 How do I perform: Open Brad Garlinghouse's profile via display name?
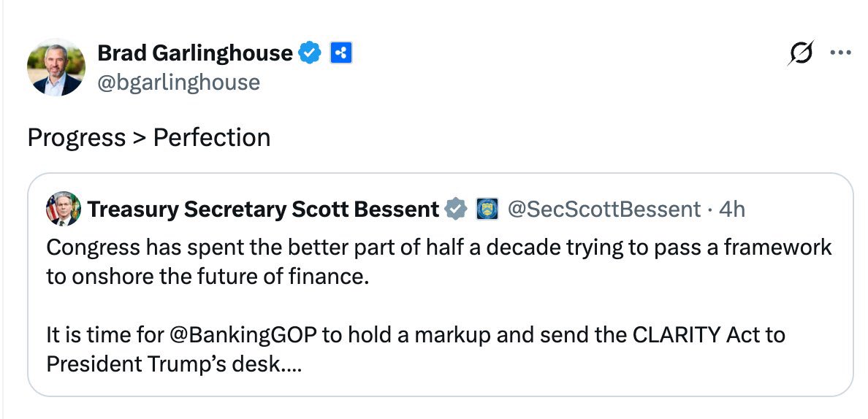(x=195, y=53)
